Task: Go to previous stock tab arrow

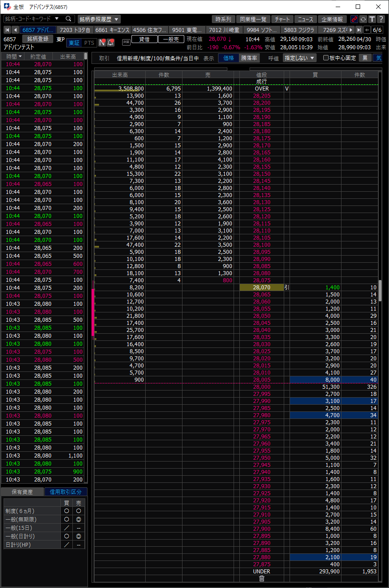Action: tap(16, 30)
